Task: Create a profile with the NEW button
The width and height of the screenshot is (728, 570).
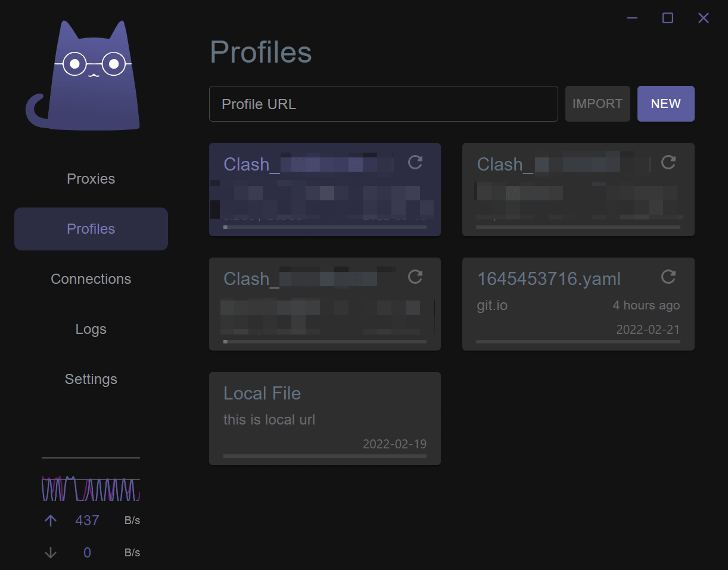Action: coord(665,104)
